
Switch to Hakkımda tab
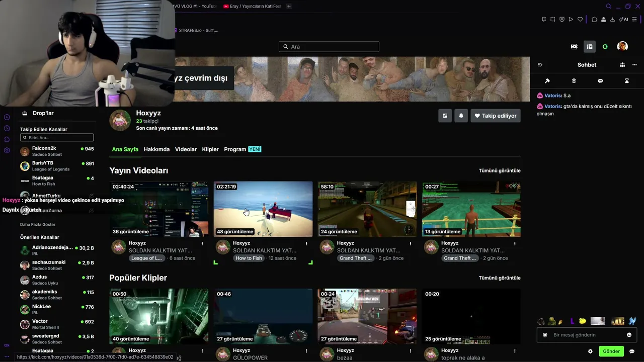point(156,149)
